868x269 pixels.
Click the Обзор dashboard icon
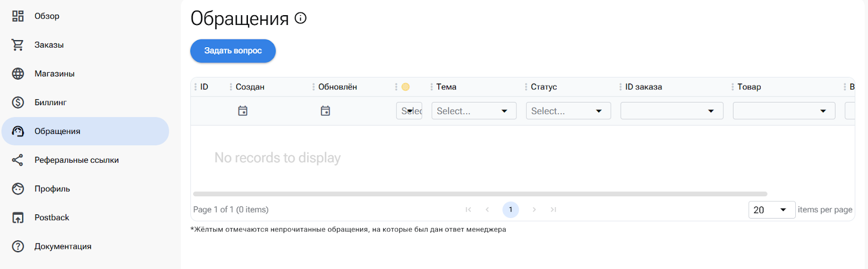(18, 16)
